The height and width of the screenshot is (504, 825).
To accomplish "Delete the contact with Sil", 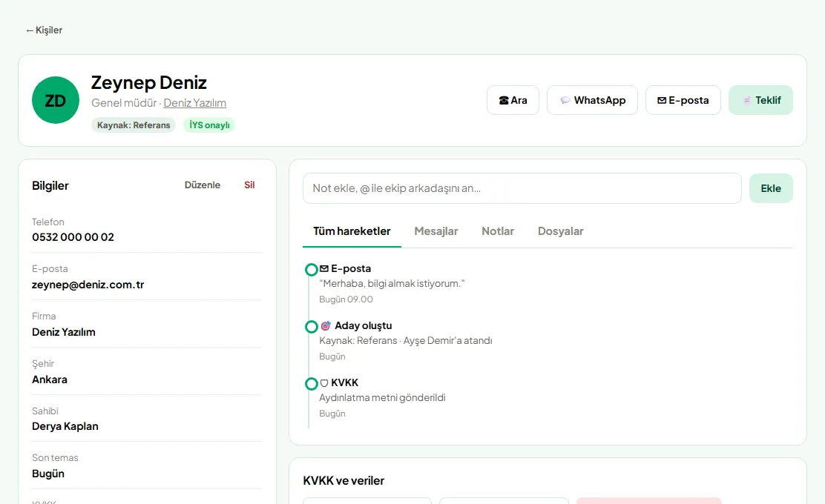I will [x=249, y=185].
